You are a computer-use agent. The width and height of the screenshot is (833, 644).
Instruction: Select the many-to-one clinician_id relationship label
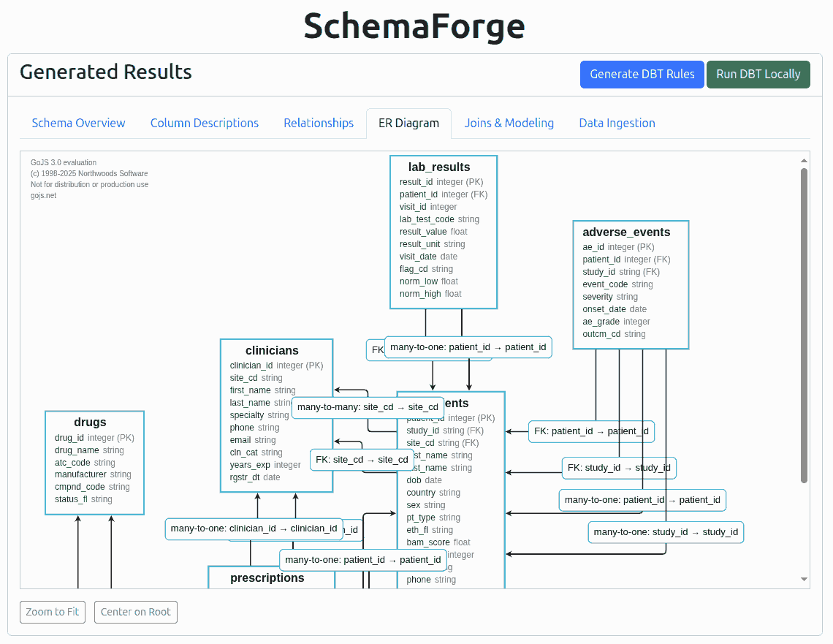254,529
